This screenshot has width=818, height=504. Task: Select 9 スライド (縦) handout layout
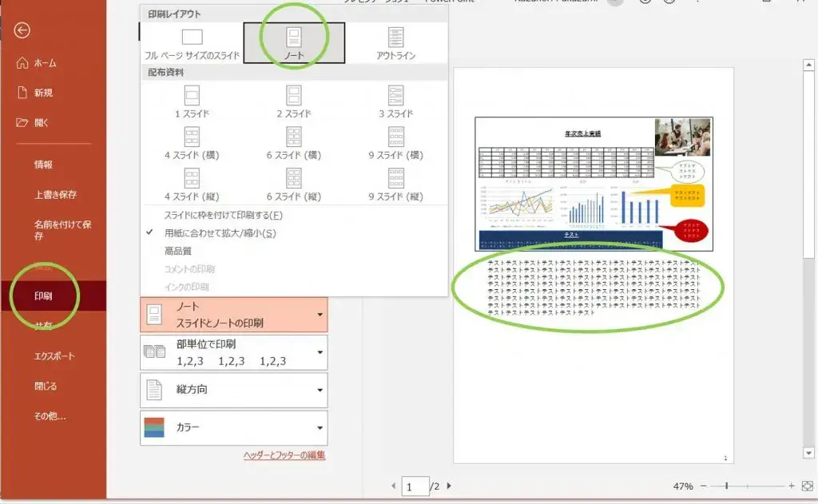[x=396, y=185]
